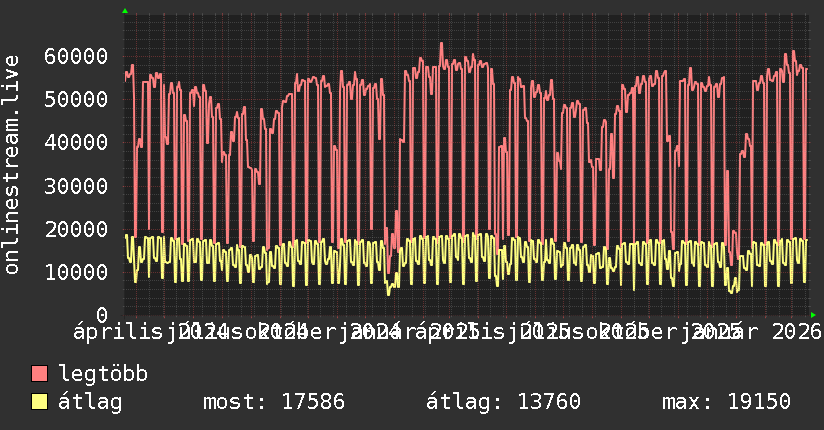
Task: Click the 'most: 17586' value
Action: point(274,402)
